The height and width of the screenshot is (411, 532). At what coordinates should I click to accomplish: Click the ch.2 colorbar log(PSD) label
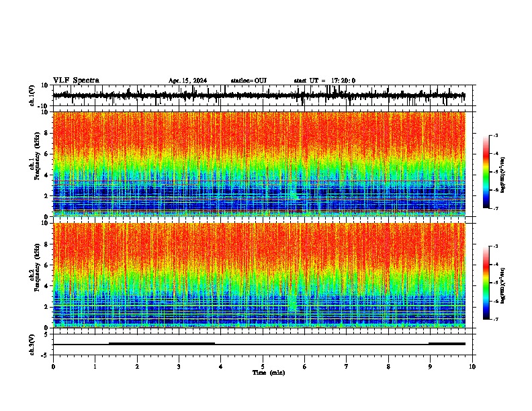point(503,285)
